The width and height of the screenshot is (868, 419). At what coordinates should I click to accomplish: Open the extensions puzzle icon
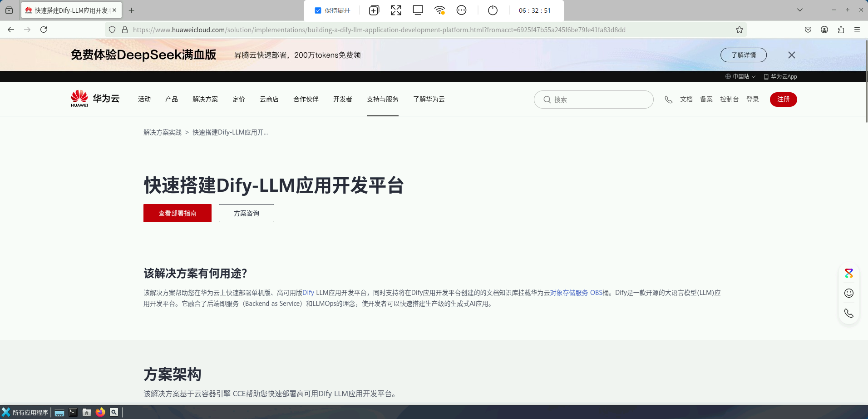(841, 30)
